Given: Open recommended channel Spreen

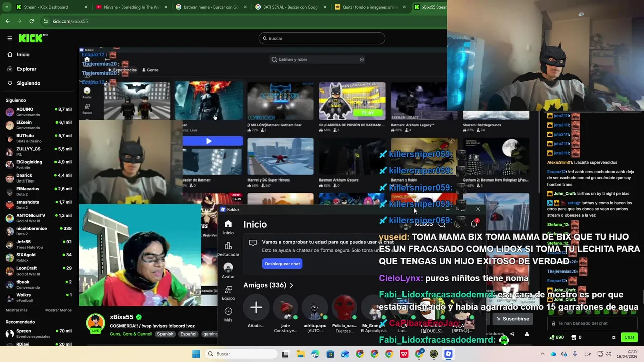Looking at the screenshot, I should pyautogui.click(x=38, y=333).
